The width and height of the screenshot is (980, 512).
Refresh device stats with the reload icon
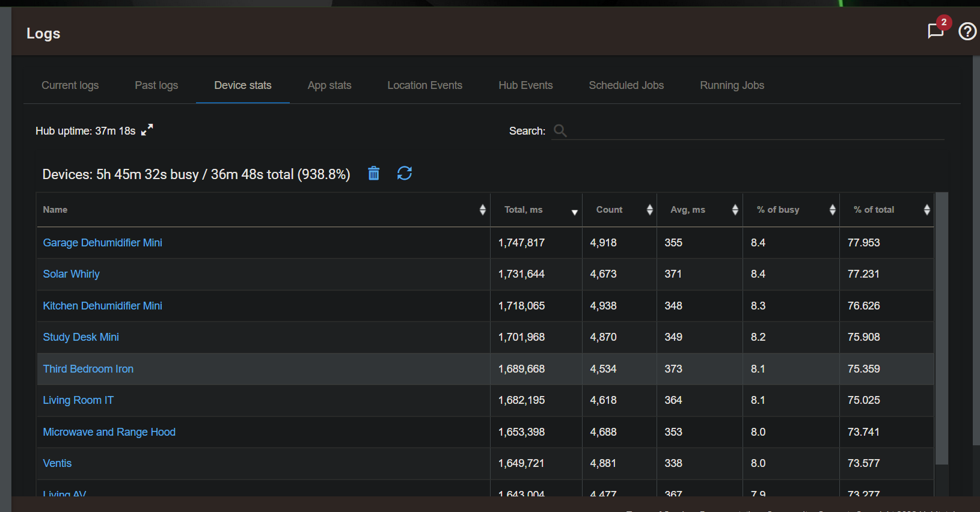tap(405, 174)
